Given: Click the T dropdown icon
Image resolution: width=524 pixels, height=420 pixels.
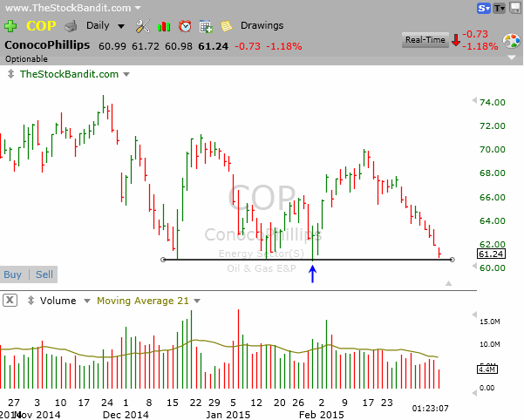Looking at the screenshot, I should 500,8.
